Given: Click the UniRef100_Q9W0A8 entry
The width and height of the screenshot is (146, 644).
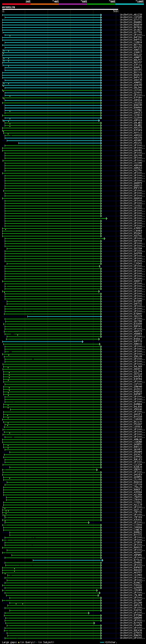Looking at the screenshot, I should 131,387.
